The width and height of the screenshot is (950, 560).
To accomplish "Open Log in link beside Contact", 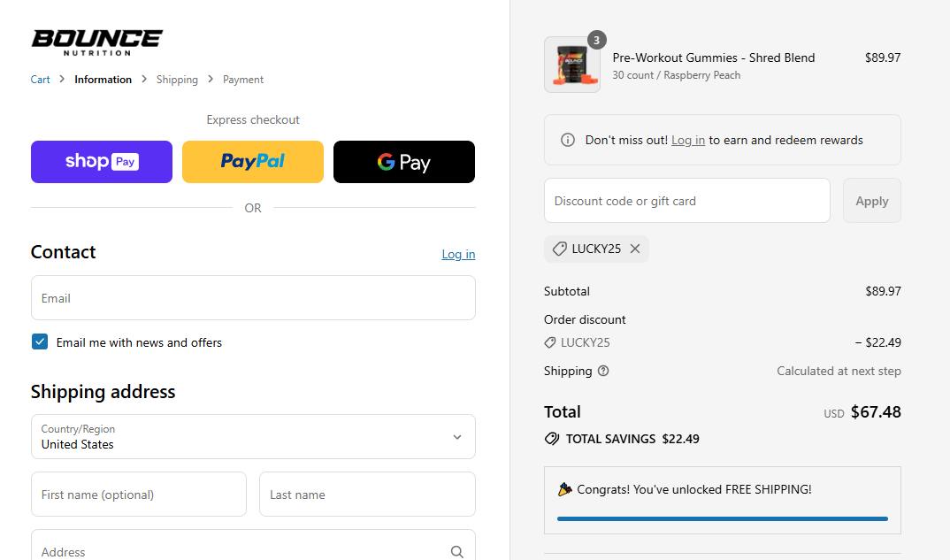I will click(x=458, y=254).
